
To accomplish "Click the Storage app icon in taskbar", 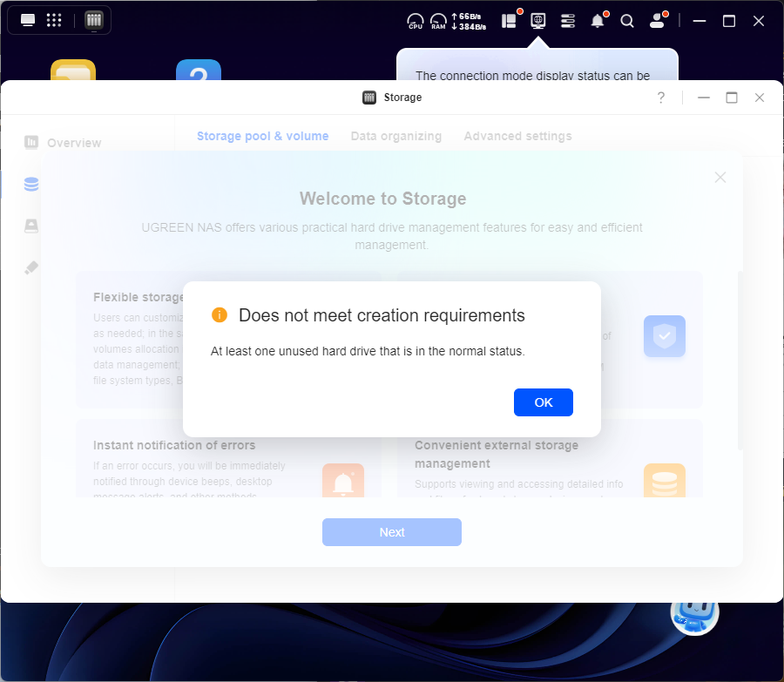I will pyautogui.click(x=94, y=20).
